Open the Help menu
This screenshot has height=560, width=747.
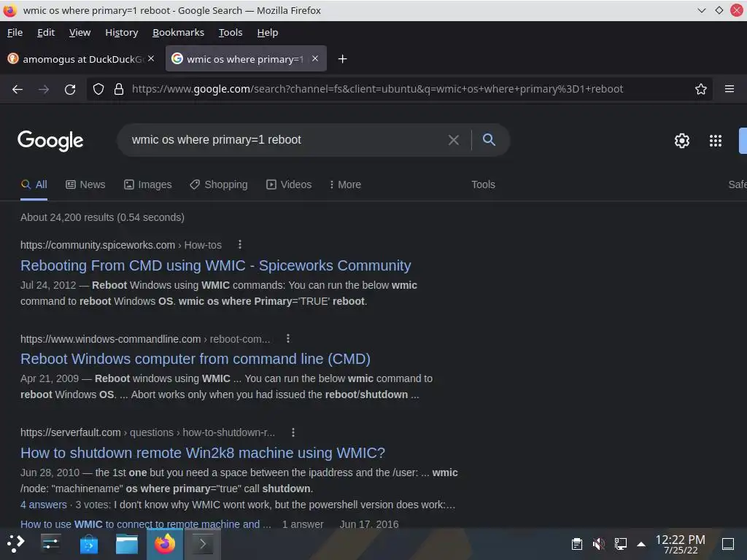tap(267, 32)
